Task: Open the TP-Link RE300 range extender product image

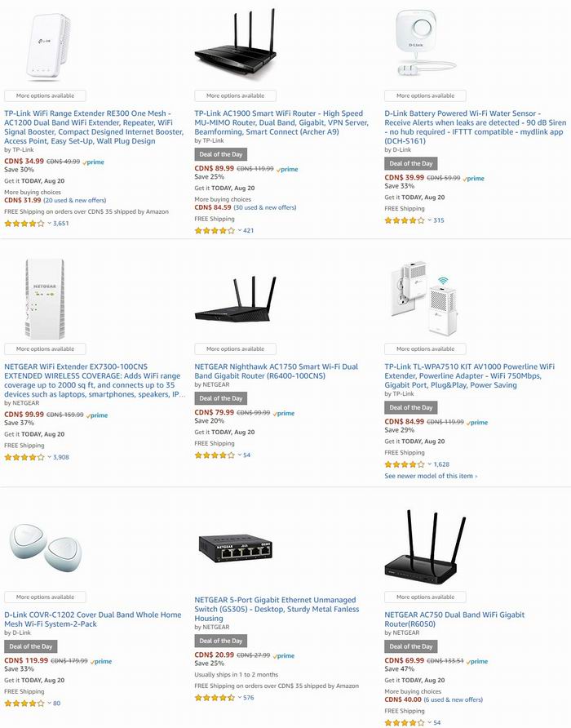Action: (x=48, y=47)
